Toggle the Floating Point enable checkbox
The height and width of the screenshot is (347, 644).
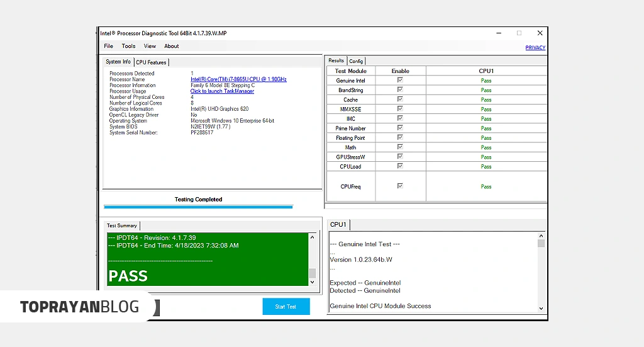point(400,137)
